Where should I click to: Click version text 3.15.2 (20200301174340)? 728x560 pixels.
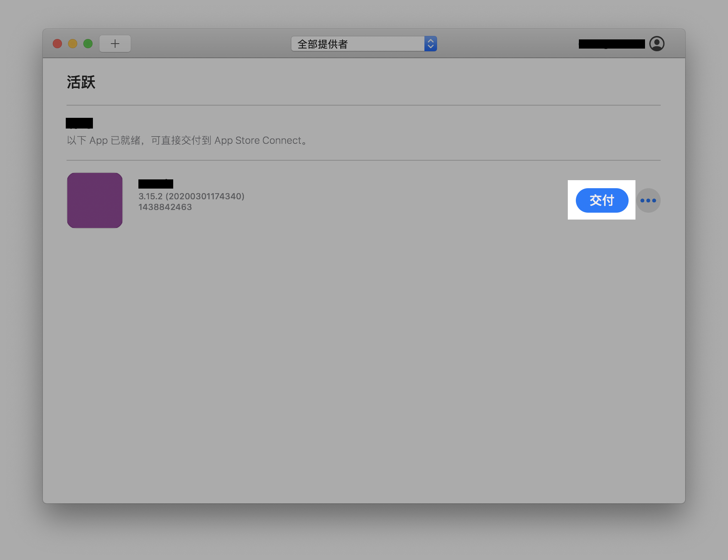point(191,196)
